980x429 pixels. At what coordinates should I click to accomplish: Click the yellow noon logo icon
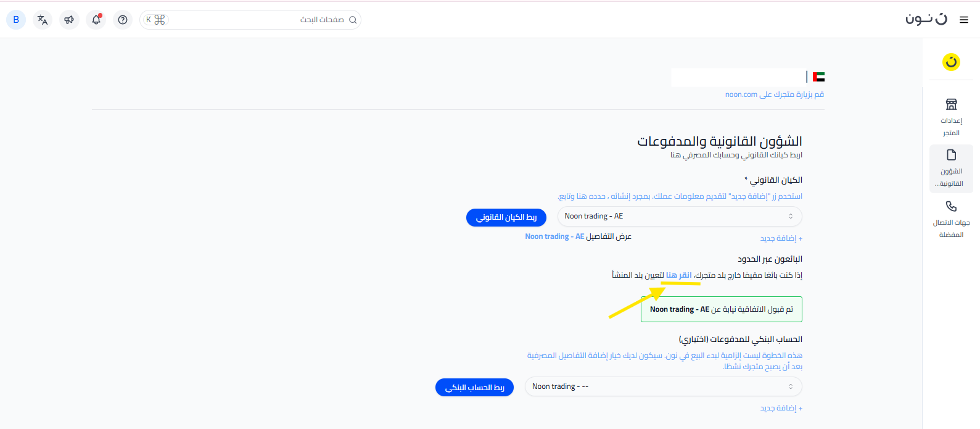click(951, 62)
